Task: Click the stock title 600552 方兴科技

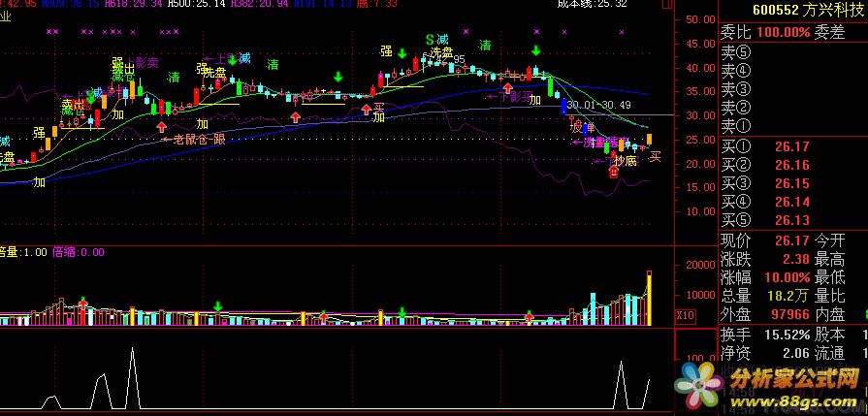Action: (806, 11)
